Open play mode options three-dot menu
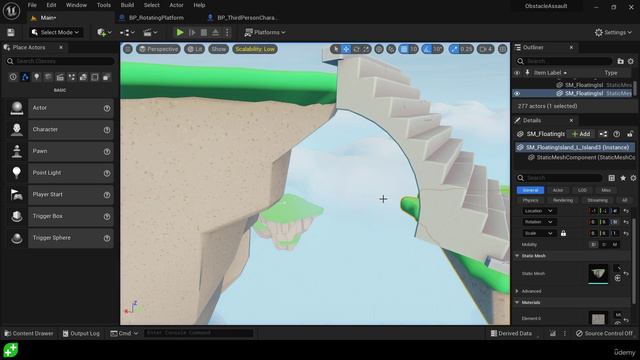Image resolution: width=640 pixels, height=360 pixels. [228, 32]
